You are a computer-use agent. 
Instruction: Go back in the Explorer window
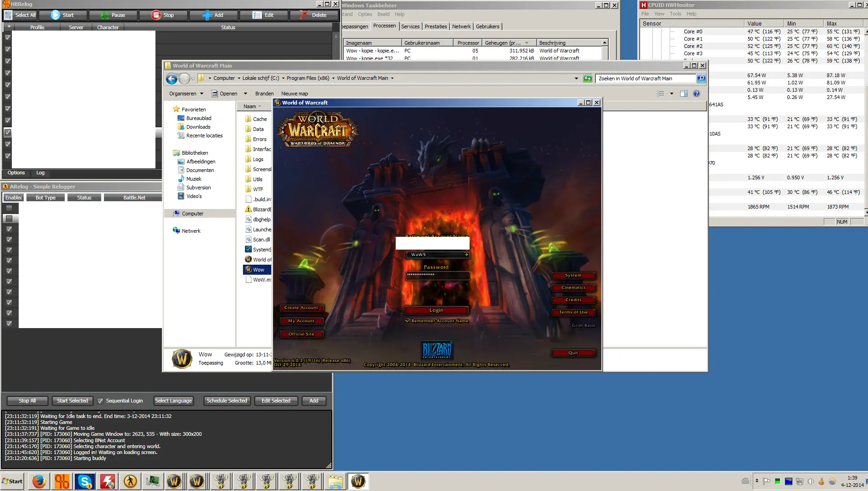click(x=171, y=78)
